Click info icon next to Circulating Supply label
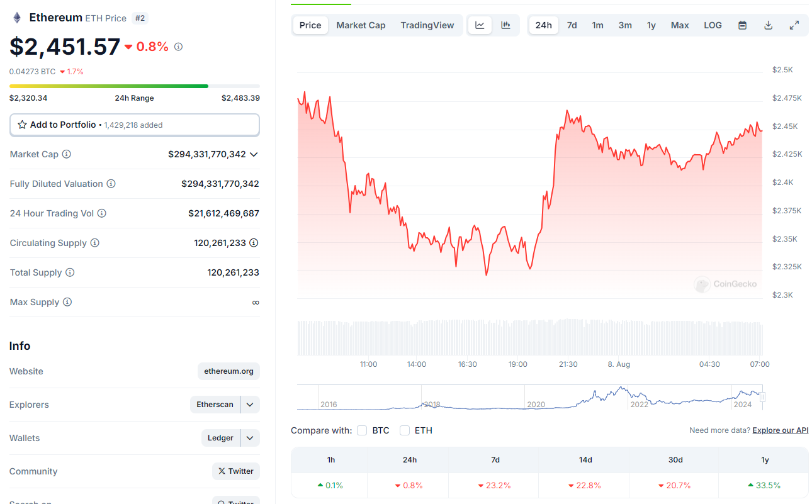 pyautogui.click(x=94, y=243)
